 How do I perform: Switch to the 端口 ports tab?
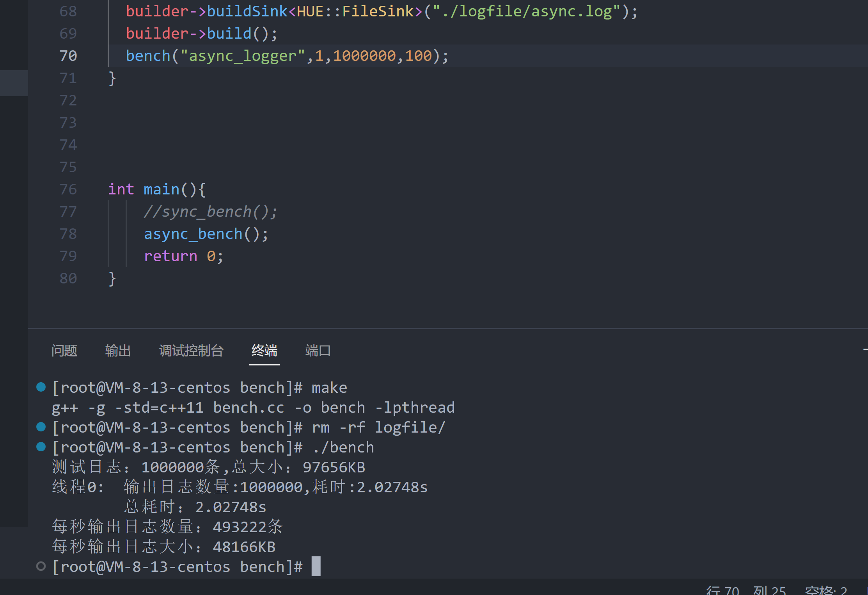tap(318, 350)
